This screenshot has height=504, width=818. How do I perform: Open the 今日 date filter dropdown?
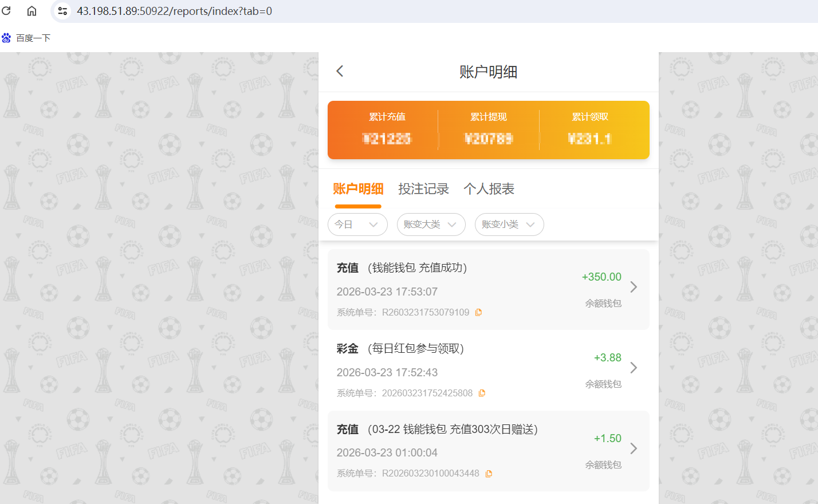click(x=357, y=225)
